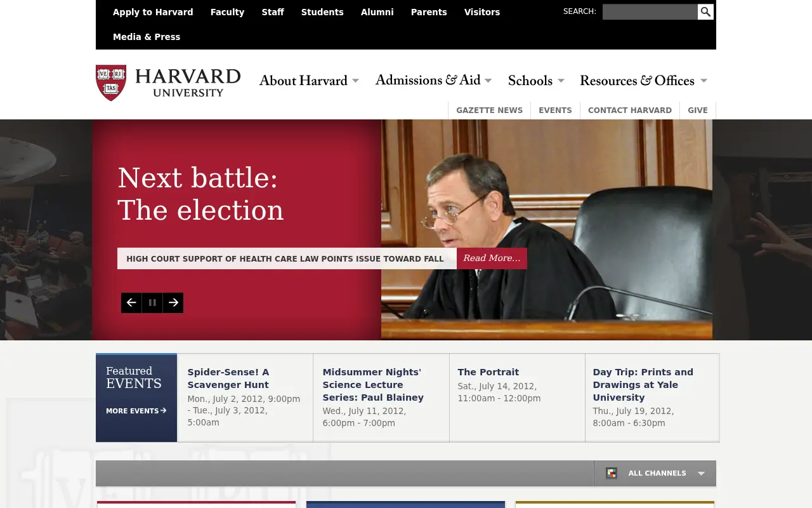Click the search magnifier icon
The height and width of the screenshot is (508, 812).
coord(705,12)
